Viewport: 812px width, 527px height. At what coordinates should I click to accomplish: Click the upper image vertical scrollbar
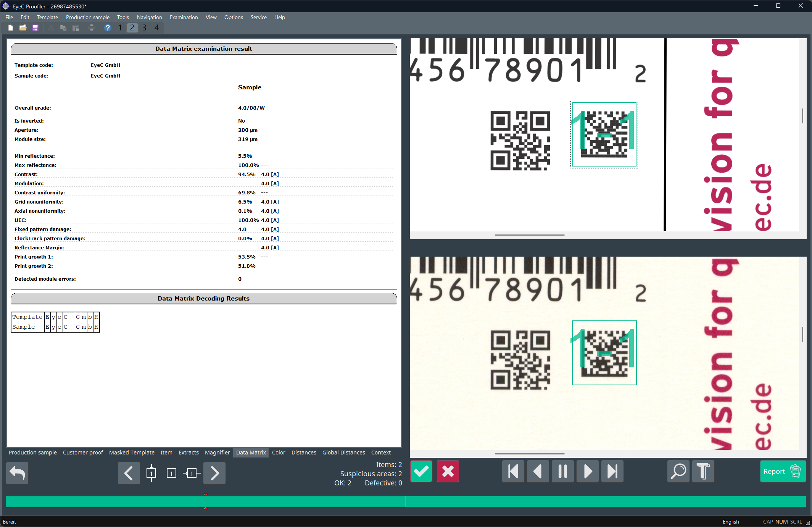click(802, 116)
